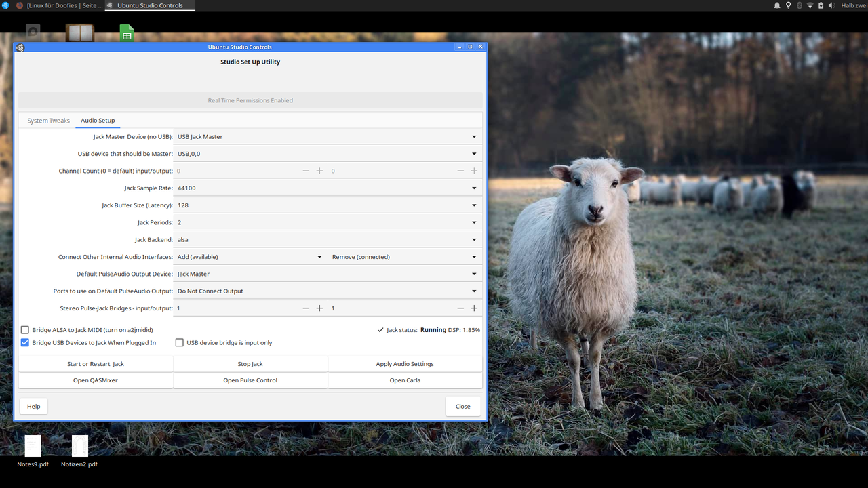Viewport: 868px width, 488px height.
Task: Open the Jack Sample Rate dropdown
Action: [x=328, y=188]
